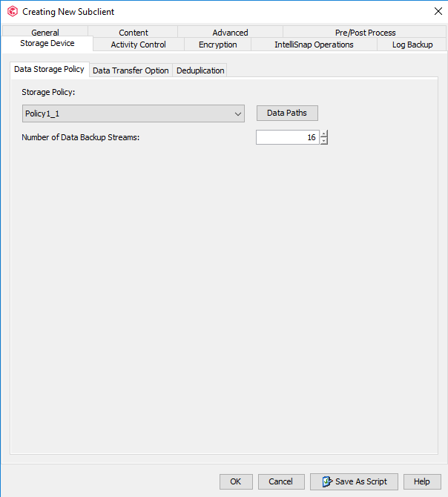This screenshot has width=448, height=497.
Task: Close the Creating New Subclient dialog
Action: (x=438, y=11)
